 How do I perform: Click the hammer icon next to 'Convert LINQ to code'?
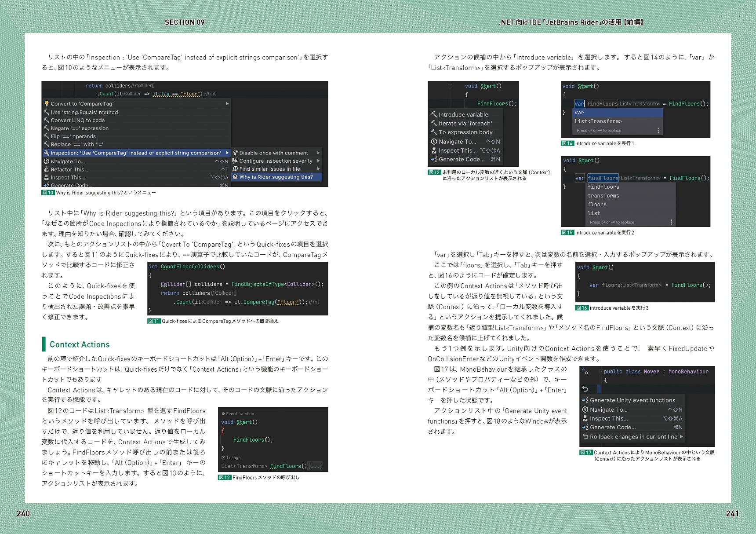(47, 120)
